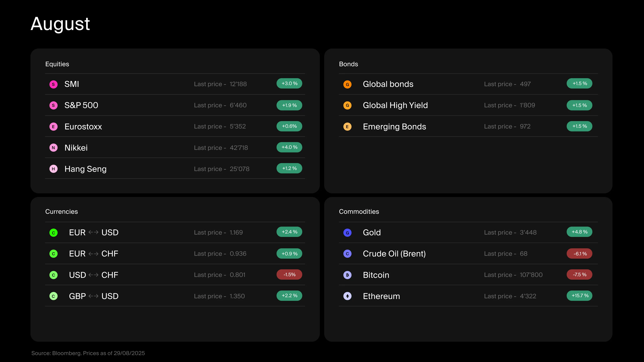Click the Ethereum +15.7 % badge
This screenshot has width=644, height=362.
coord(580,296)
